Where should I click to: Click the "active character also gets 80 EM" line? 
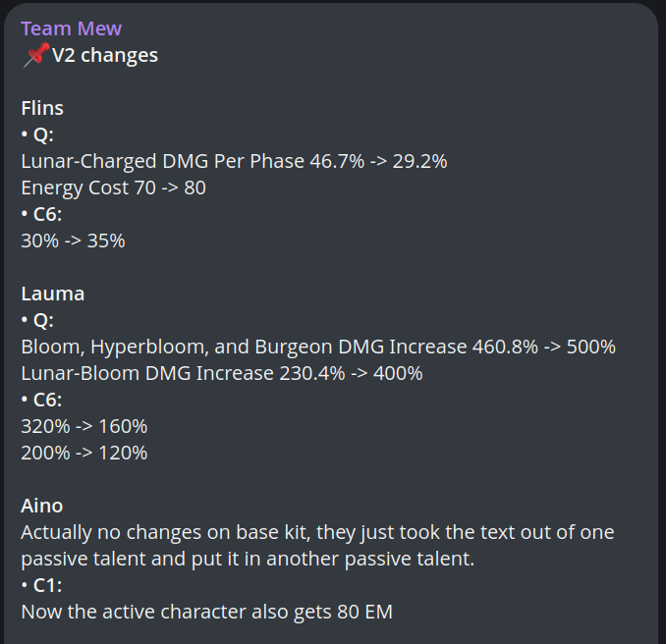[206, 612]
